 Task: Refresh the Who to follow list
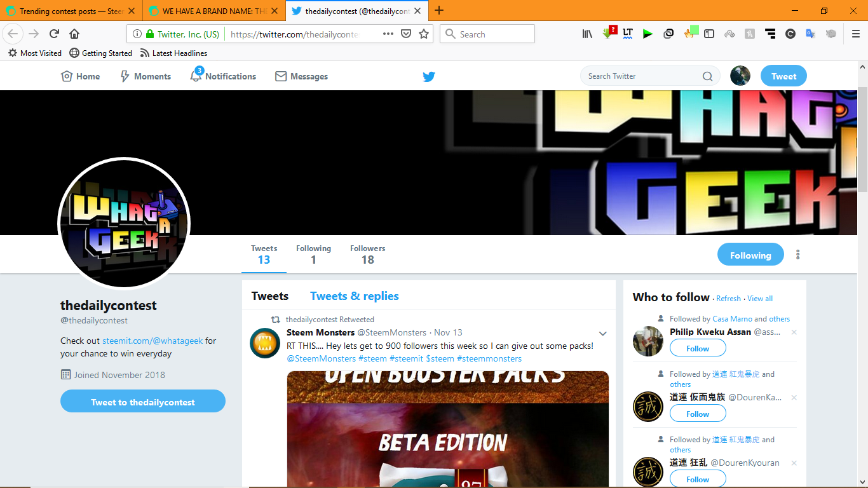coord(728,299)
